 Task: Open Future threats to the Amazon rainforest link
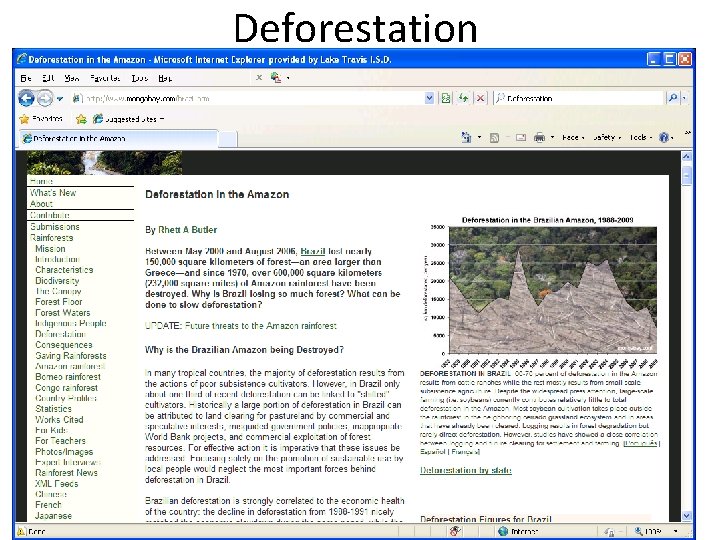[260, 326]
